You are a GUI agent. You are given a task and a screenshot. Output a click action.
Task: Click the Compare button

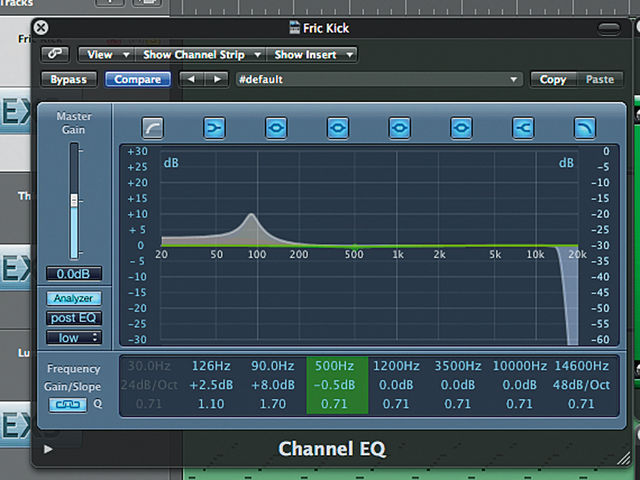(138, 79)
